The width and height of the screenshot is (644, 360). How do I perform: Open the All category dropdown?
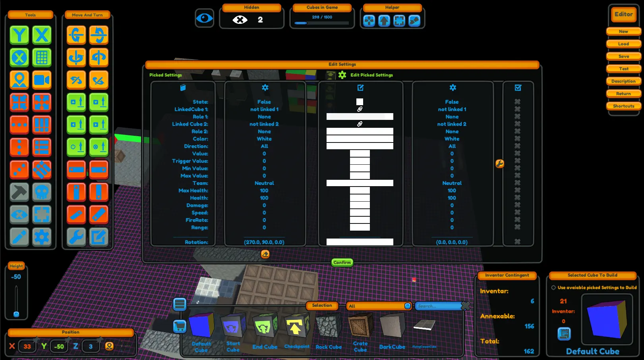(379, 306)
